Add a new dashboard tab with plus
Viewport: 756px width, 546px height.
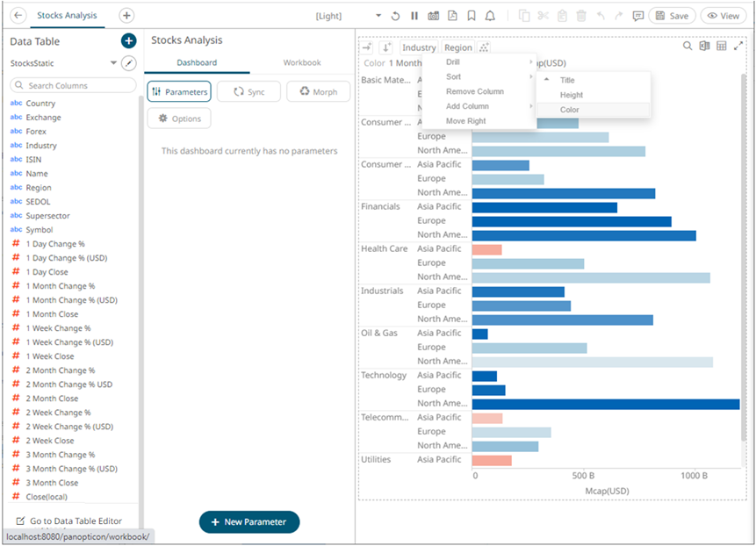pos(126,16)
